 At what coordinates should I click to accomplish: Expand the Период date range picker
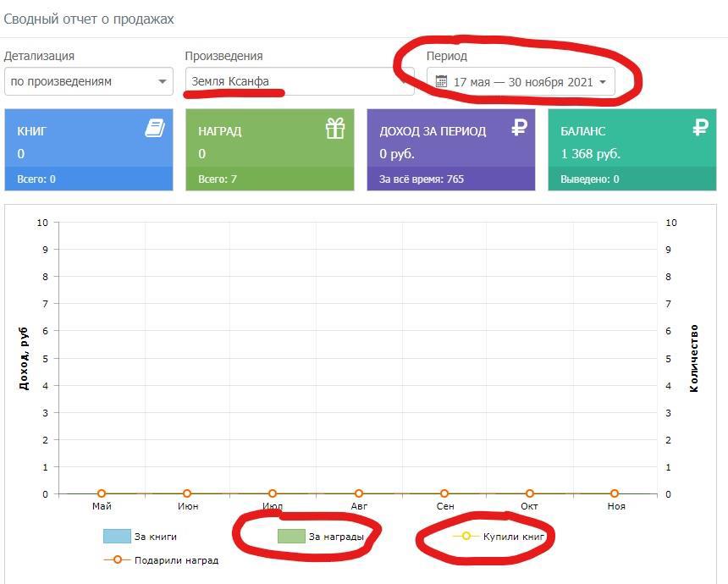tap(521, 82)
